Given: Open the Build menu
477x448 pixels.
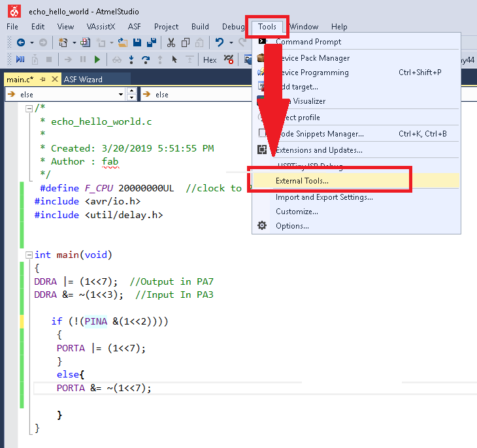Looking at the screenshot, I should 200,27.
